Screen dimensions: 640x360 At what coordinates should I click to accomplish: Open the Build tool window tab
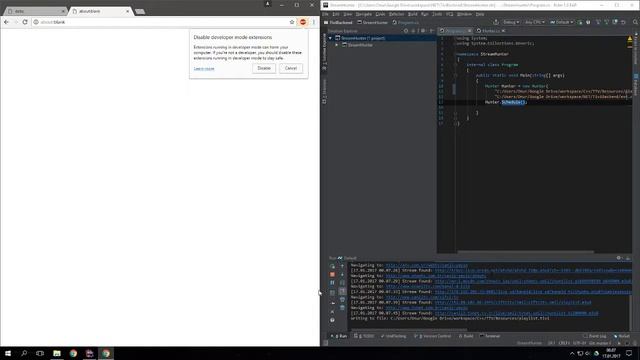click(466, 336)
